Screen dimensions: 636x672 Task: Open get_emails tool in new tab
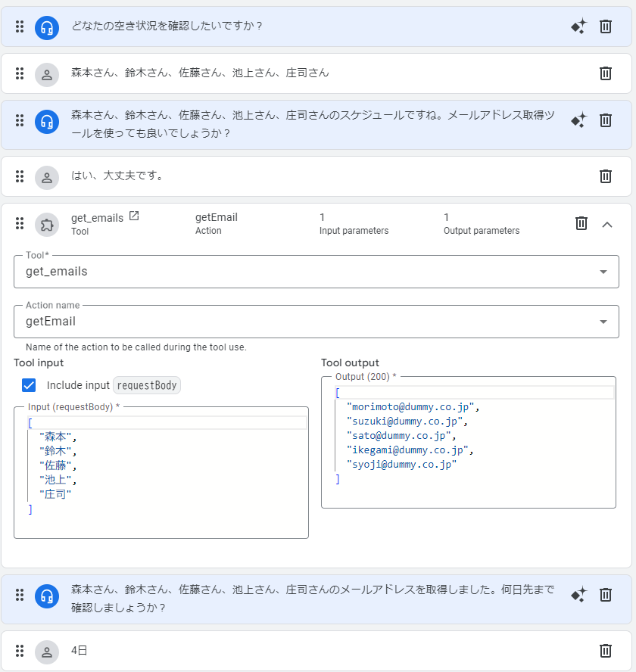point(134,216)
